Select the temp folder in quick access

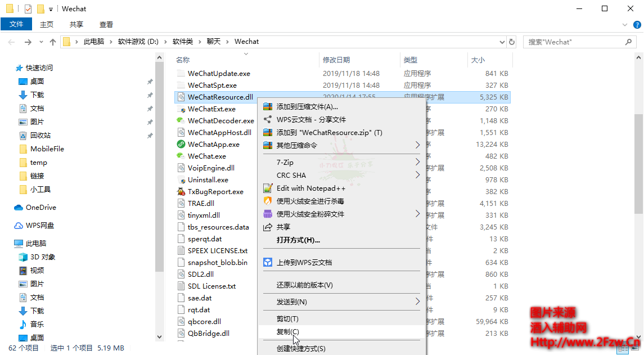click(39, 163)
